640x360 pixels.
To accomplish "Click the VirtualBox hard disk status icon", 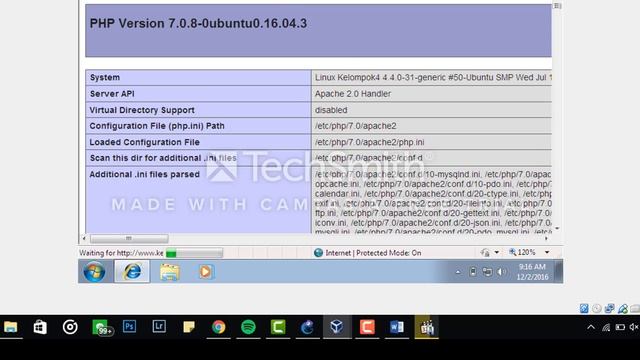I will tap(584, 309).
